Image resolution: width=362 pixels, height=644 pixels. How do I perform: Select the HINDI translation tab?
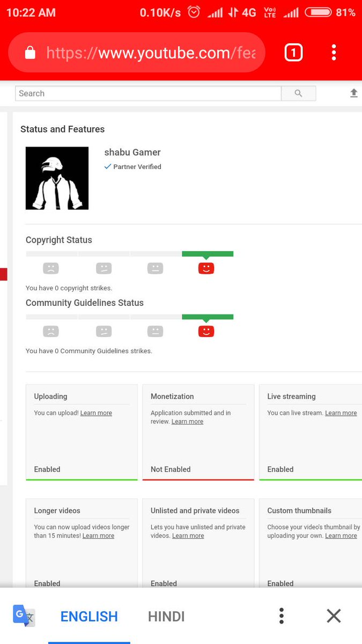pyautogui.click(x=166, y=617)
